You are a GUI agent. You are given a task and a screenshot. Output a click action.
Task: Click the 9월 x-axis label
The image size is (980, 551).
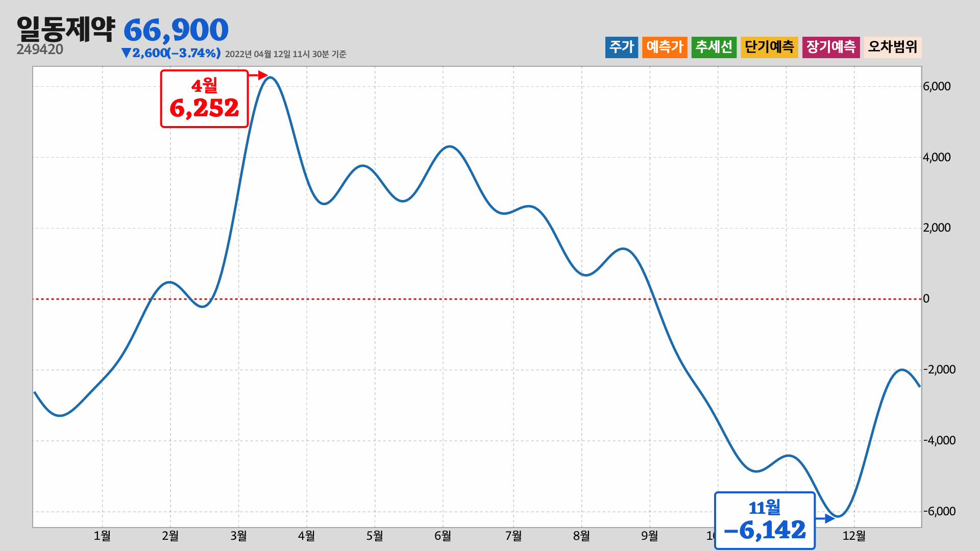pos(650,536)
